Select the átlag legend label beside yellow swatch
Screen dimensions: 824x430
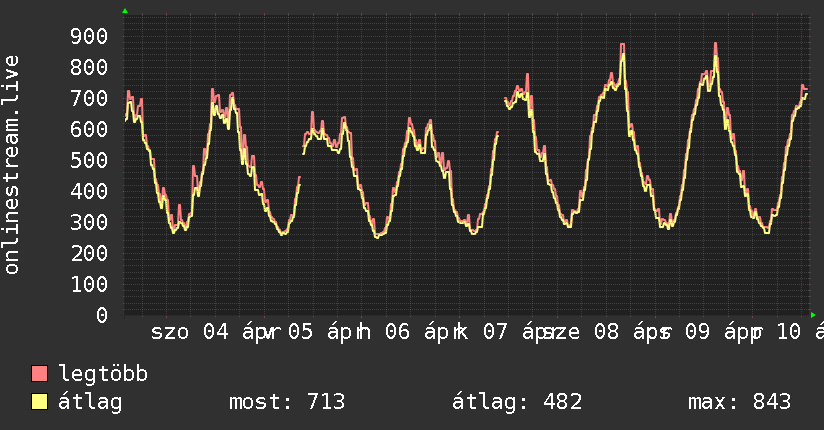click(x=90, y=402)
